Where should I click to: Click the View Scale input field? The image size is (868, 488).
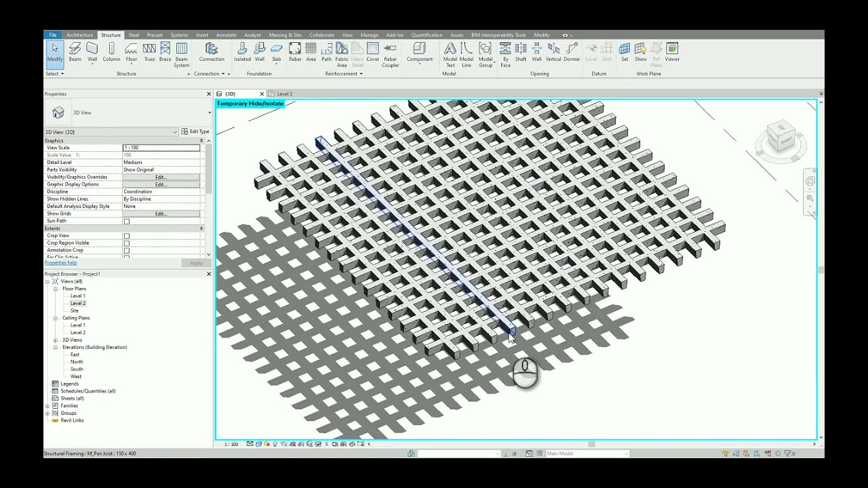(161, 148)
